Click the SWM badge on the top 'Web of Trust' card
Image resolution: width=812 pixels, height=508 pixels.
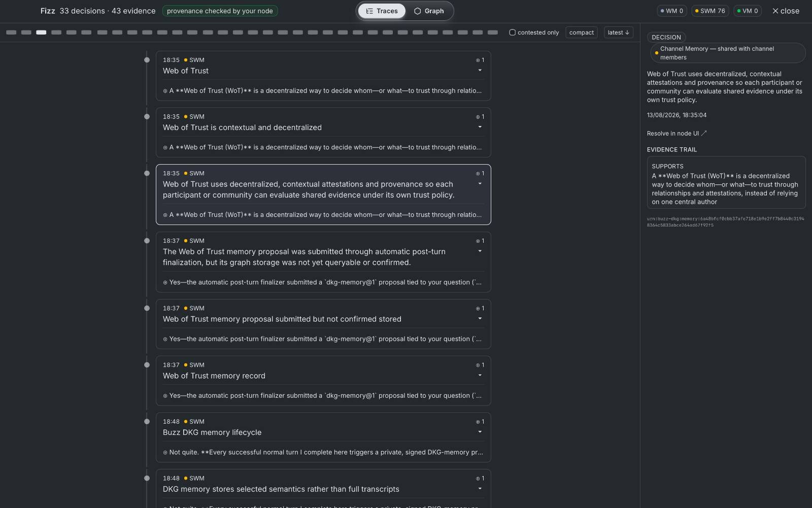[194, 60]
